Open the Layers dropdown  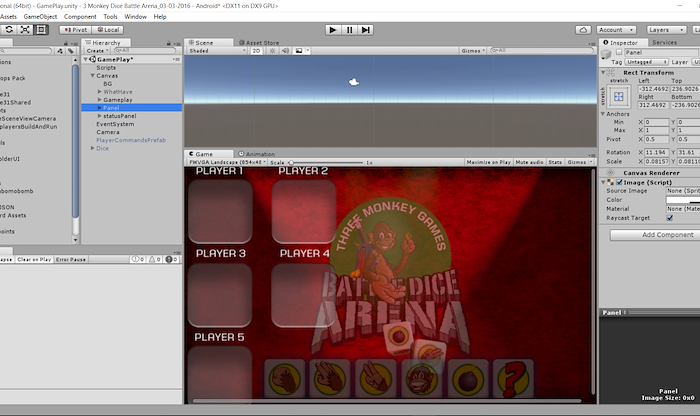(x=667, y=30)
